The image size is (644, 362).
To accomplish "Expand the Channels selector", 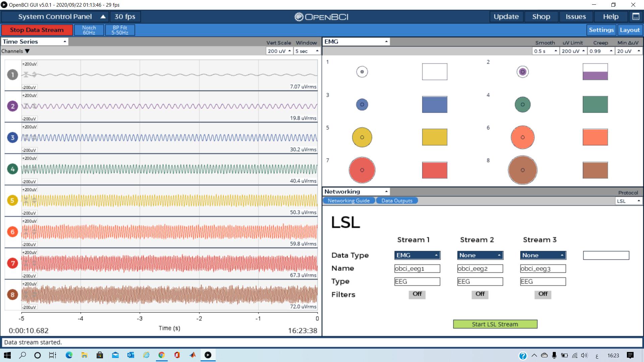I will click(15, 51).
